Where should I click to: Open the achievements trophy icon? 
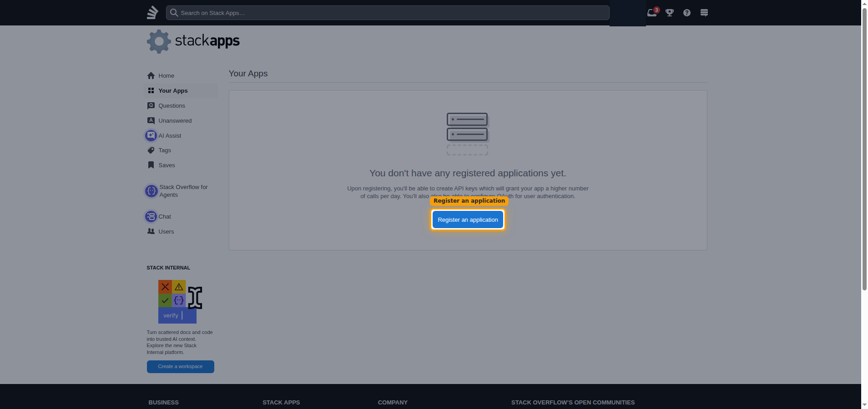click(670, 13)
